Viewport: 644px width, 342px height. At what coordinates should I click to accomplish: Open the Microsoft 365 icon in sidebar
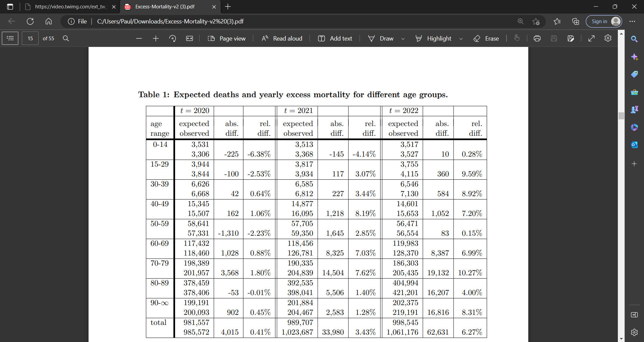(634, 127)
